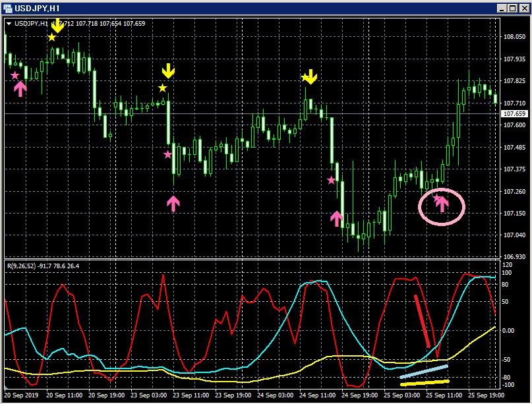Click the 23 Sep 19:00 time axis label
The image size is (532, 404).
(233, 395)
